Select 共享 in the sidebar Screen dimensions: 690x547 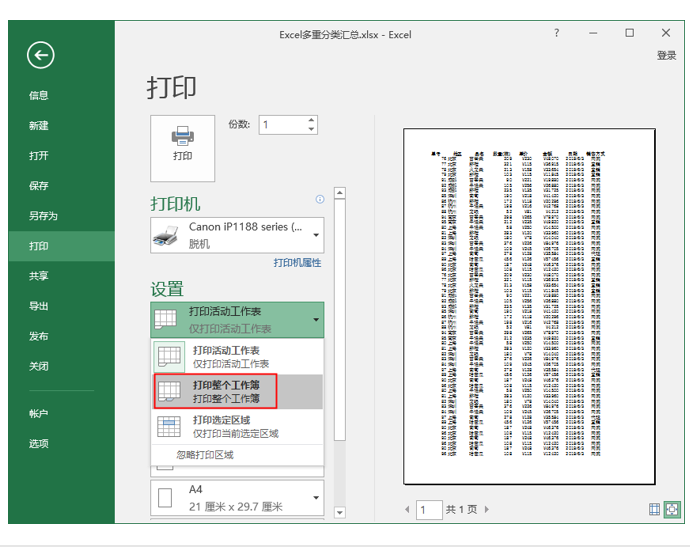click(x=39, y=276)
